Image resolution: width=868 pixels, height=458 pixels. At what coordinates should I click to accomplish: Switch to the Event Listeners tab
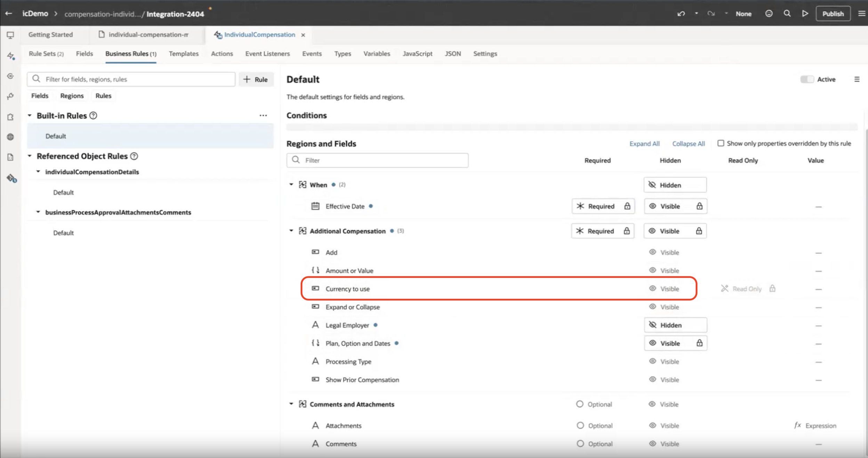[267, 54]
